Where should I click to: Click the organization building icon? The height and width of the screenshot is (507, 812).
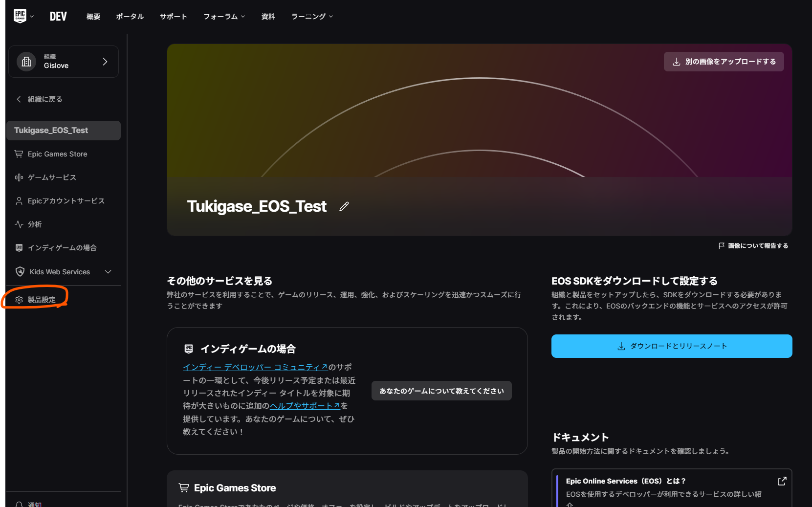point(26,62)
